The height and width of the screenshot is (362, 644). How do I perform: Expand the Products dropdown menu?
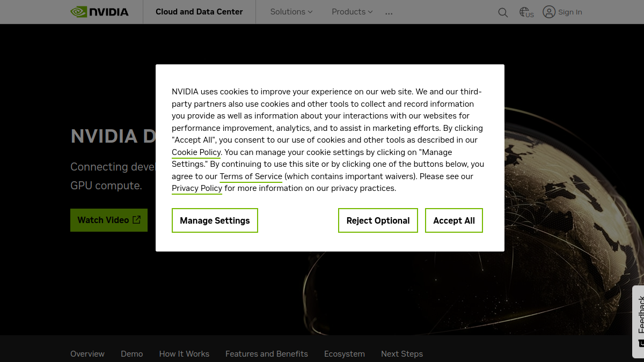pyautogui.click(x=352, y=12)
